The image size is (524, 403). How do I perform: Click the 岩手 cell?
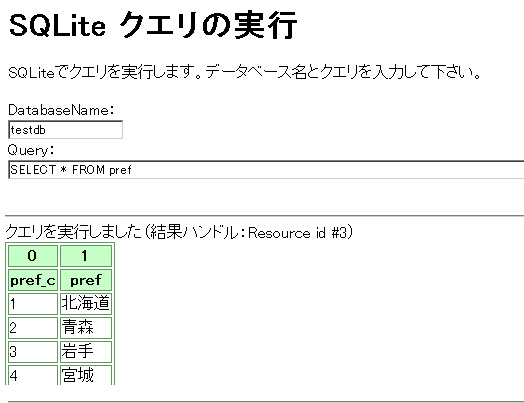86,352
